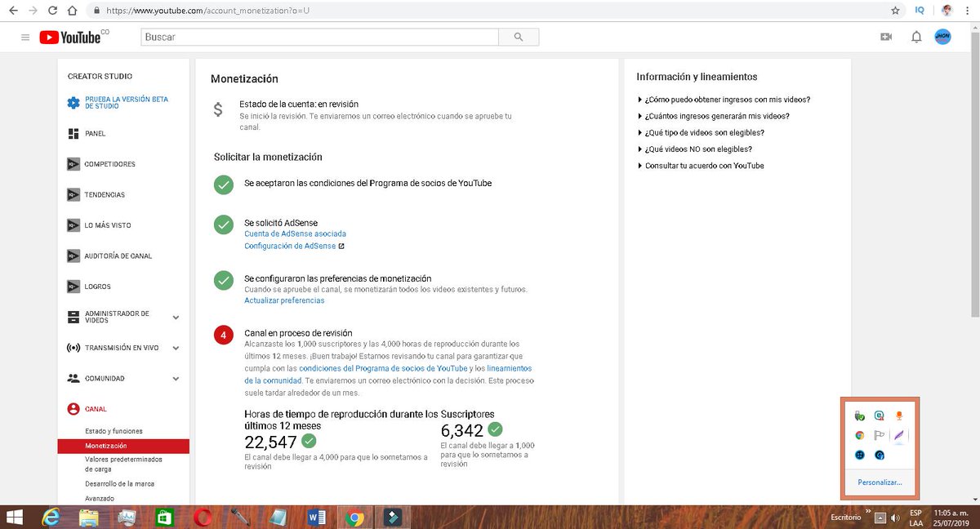Reload the page with the refresh icon
Image resolution: width=980 pixels, height=529 pixels.
click(x=52, y=11)
